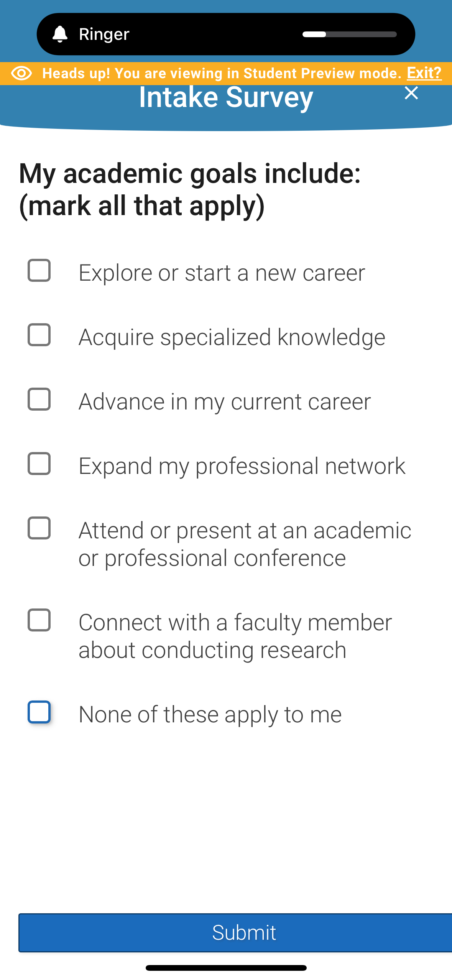The width and height of the screenshot is (452, 980).
Task: Select the Expand my professional network checkbox
Action: coord(39,464)
